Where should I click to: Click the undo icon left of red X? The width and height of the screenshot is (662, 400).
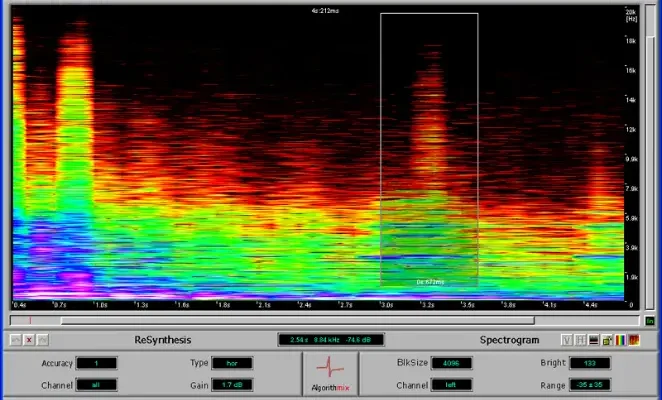pos(17,340)
